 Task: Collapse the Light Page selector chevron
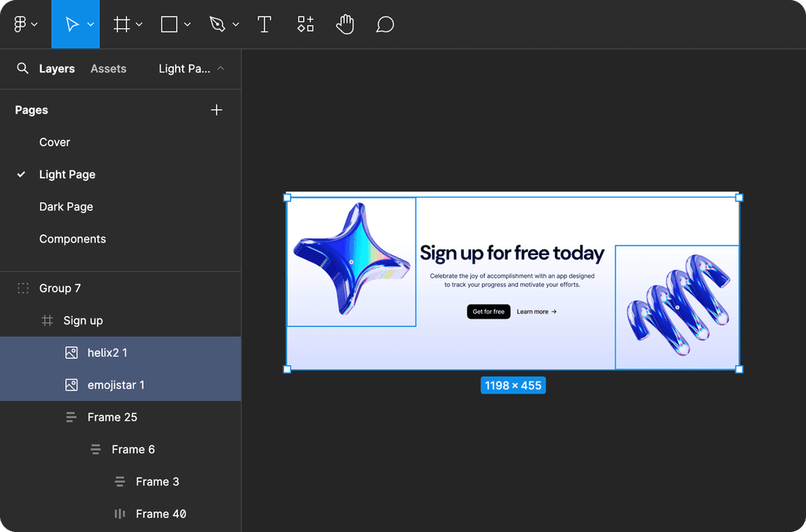220,68
